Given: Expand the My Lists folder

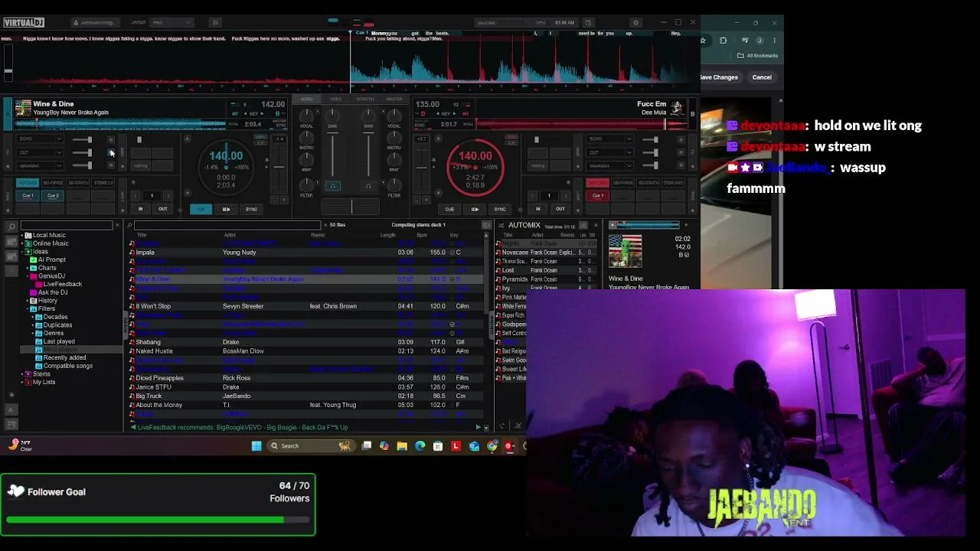Looking at the screenshot, I should click(22, 382).
